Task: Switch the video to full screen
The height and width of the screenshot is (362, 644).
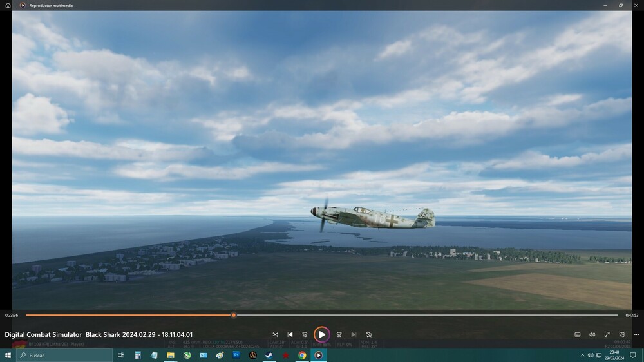Action: click(607, 334)
